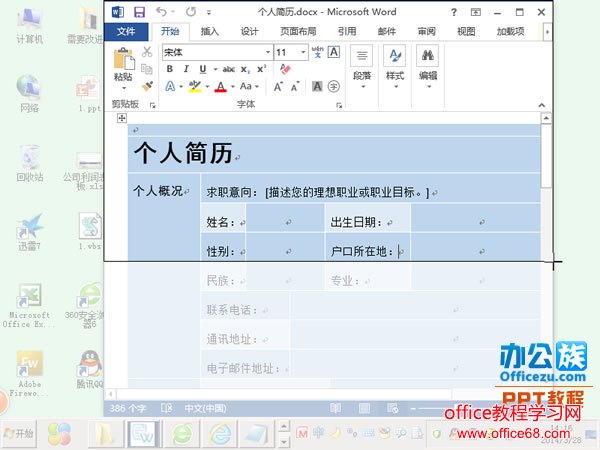Apply Text Effects outlined A

point(170,86)
